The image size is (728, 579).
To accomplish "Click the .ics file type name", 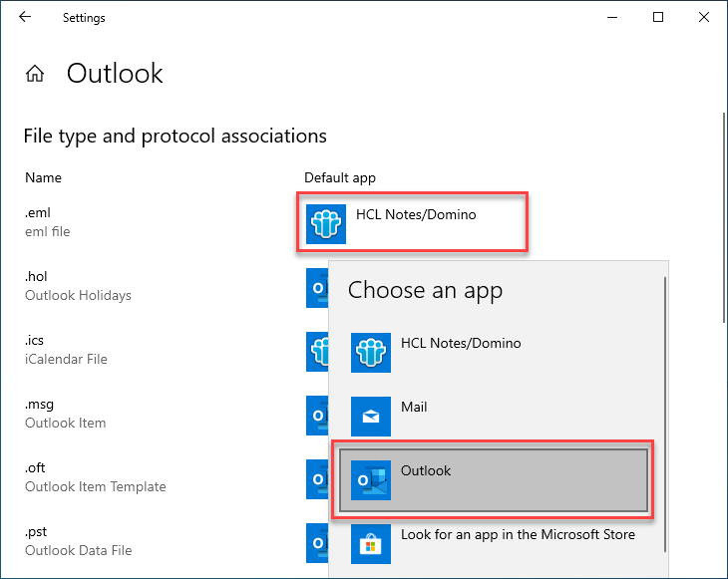I will tap(34, 340).
